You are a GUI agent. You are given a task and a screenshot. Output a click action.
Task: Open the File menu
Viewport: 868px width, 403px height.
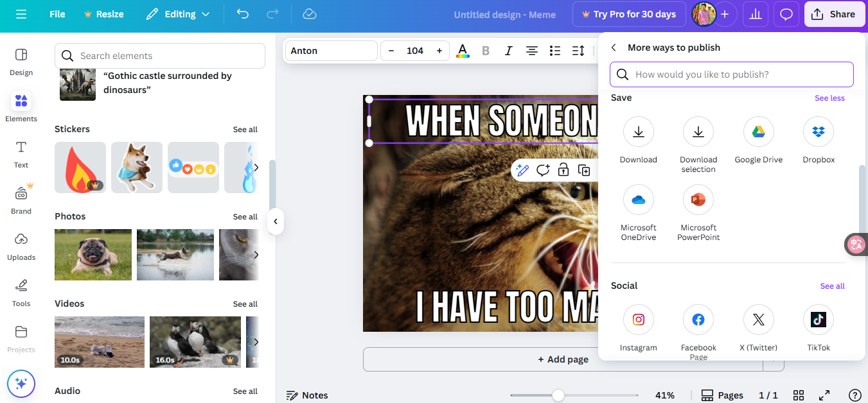point(57,13)
